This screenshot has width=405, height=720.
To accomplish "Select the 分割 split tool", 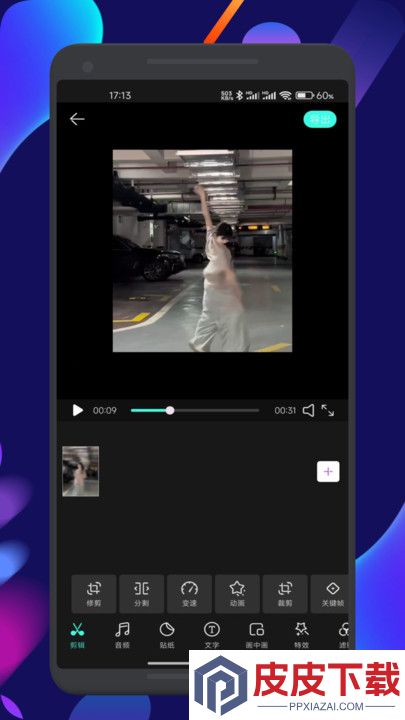I will pyautogui.click(x=141, y=594).
